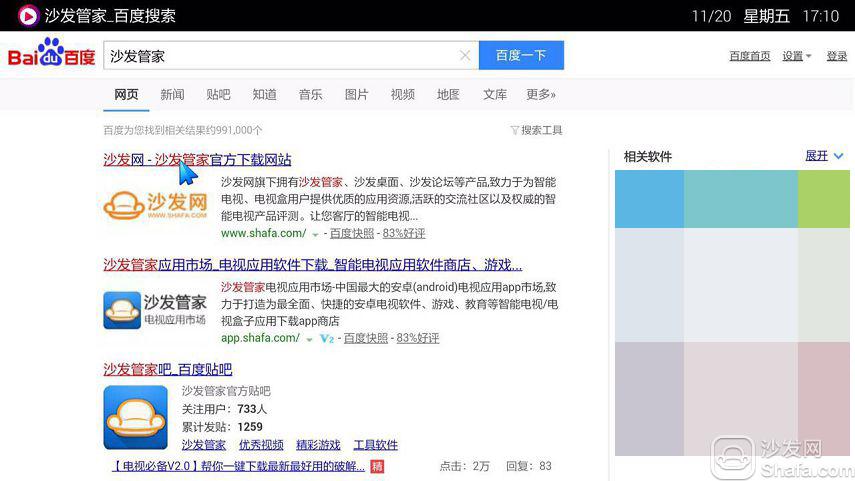
Task: Switch to the 新闻 tab
Action: pos(172,94)
